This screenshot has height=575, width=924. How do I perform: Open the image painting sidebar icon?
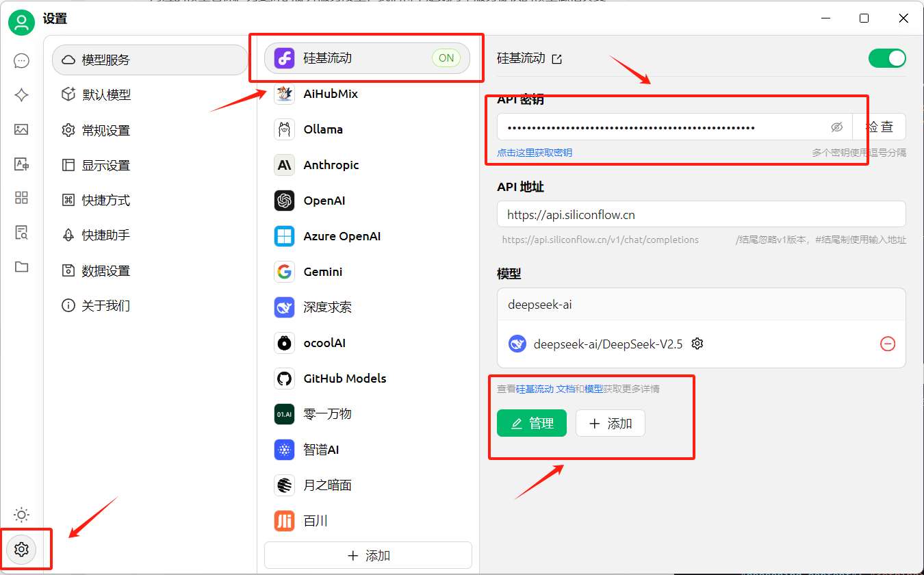pyautogui.click(x=22, y=129)
